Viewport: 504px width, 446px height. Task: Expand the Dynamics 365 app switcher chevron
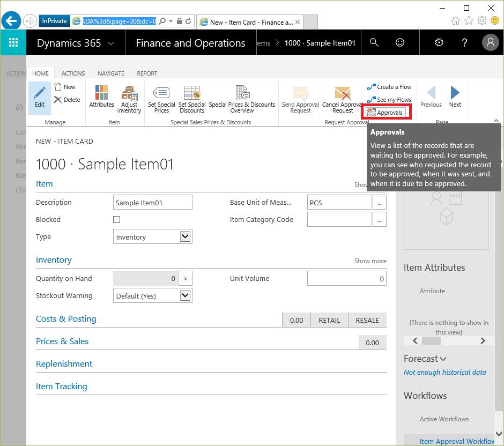111,43
